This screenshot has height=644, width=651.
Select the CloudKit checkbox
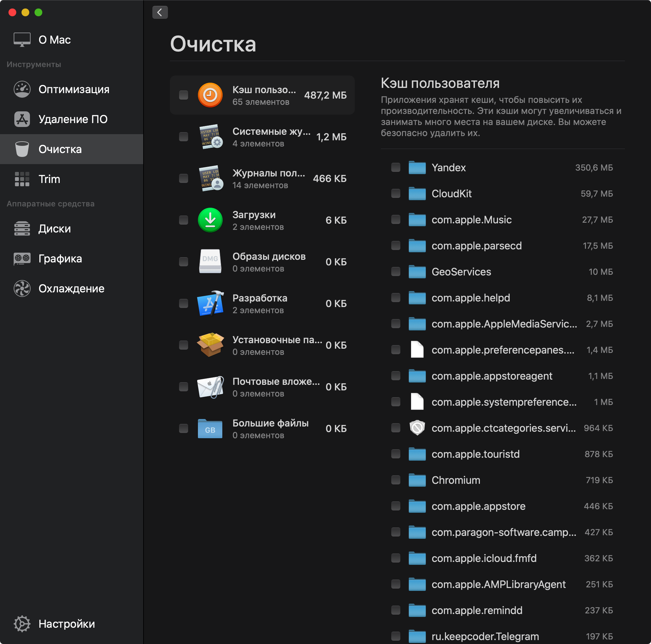point(395,193)
